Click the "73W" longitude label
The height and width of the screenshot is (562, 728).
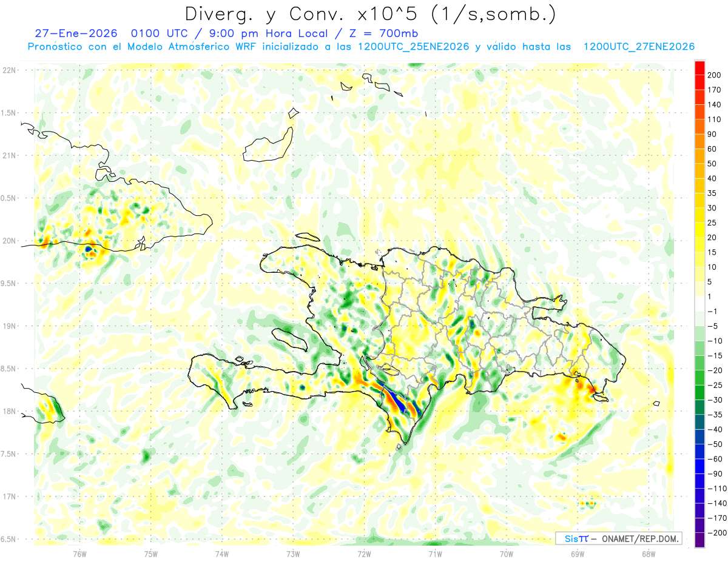(292, 554)
